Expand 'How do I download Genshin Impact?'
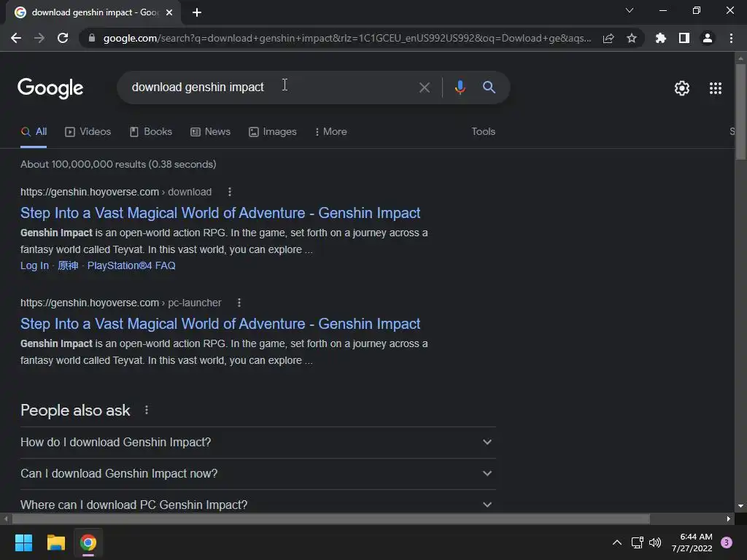747x560 pixels. pos(258,443)
